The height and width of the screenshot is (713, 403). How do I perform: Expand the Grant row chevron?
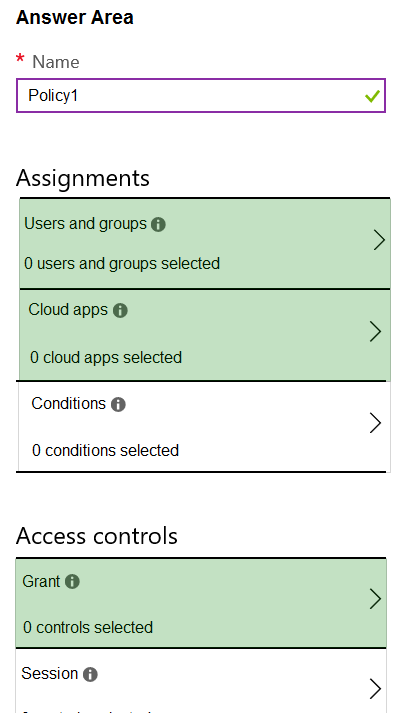click(x=375, y=599)
